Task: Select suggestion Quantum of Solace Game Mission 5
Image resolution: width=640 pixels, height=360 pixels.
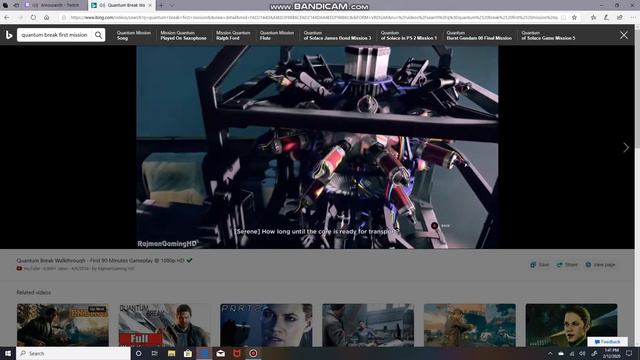Action: pos(548,35)
